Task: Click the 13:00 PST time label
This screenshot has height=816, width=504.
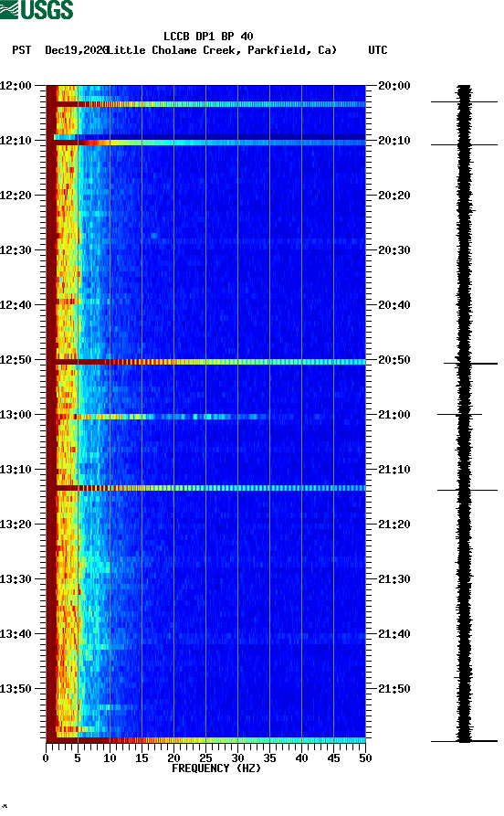Action: coord(16,415)
